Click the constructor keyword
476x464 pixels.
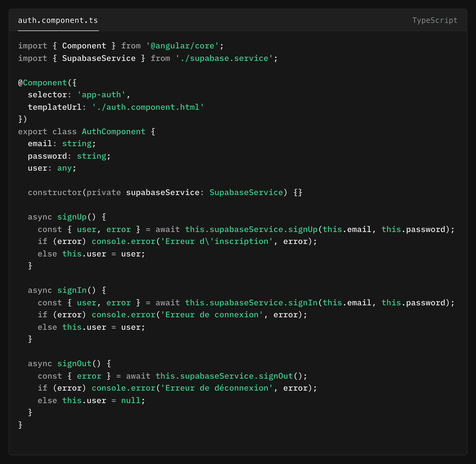(55, 193)
